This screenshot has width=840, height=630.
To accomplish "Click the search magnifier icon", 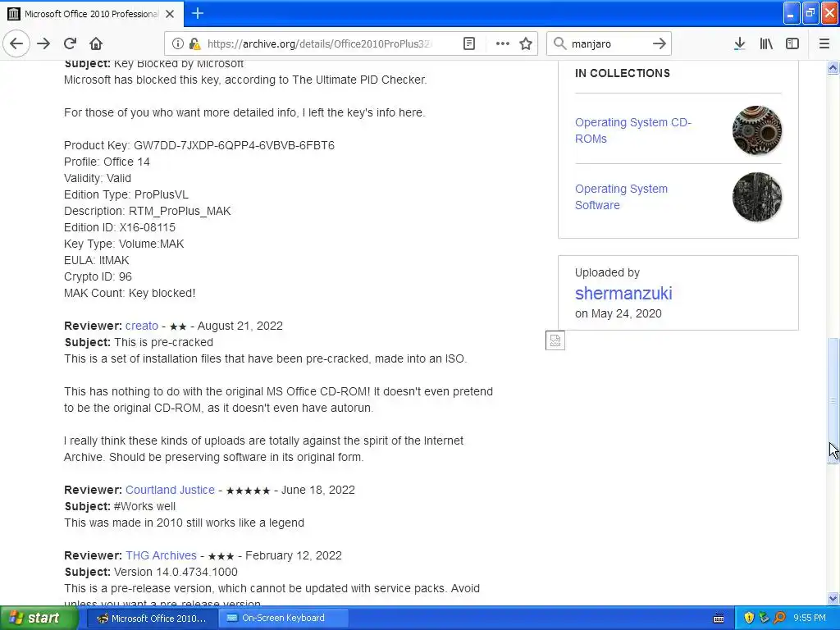I will coord(559,43).
